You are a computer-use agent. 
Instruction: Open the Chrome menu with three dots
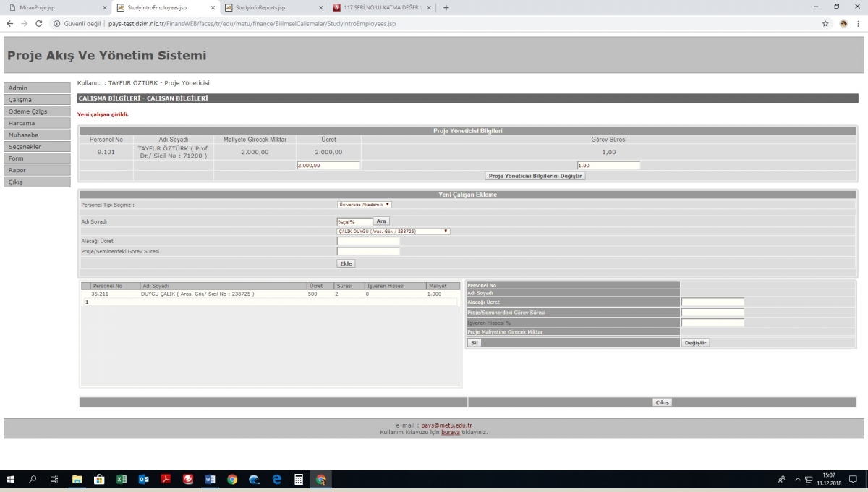[x=859, y=23]
